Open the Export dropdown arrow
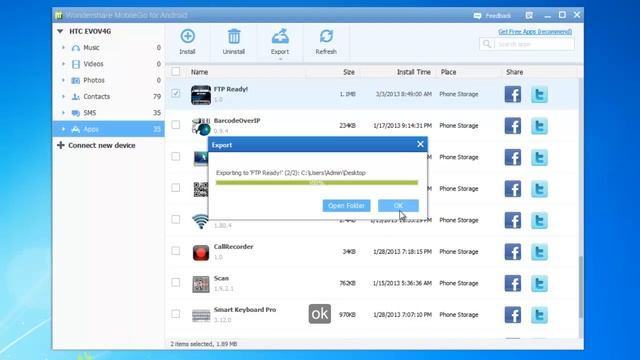 280,59
